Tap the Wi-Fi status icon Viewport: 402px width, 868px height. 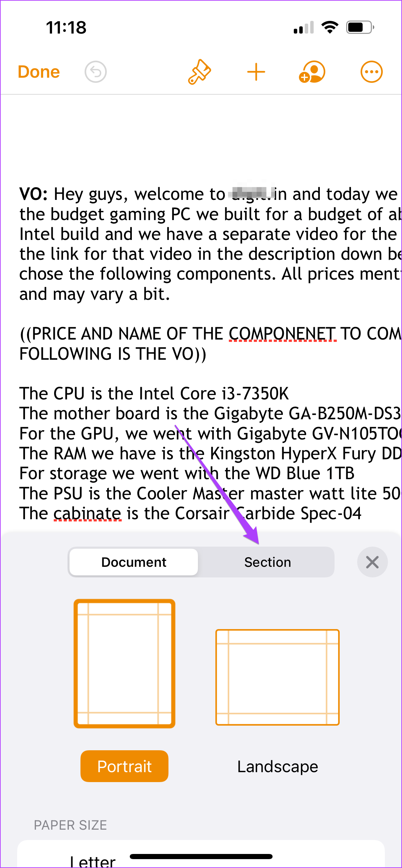(330, 27)
